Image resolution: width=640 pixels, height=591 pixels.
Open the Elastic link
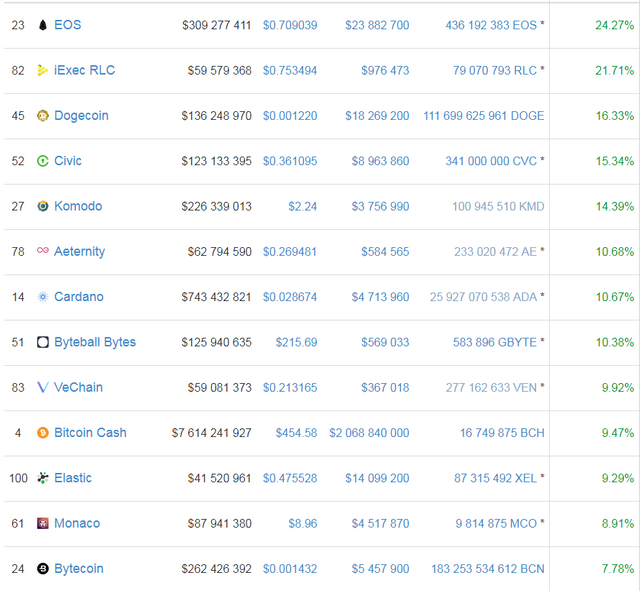click(73, 478)
